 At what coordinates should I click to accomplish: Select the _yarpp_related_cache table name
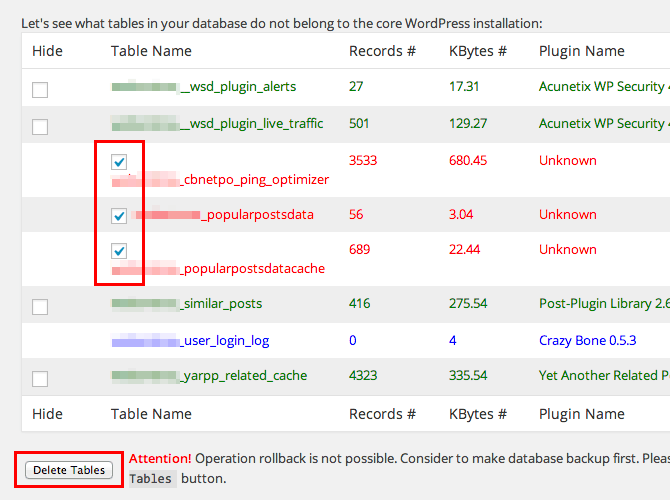244,376
